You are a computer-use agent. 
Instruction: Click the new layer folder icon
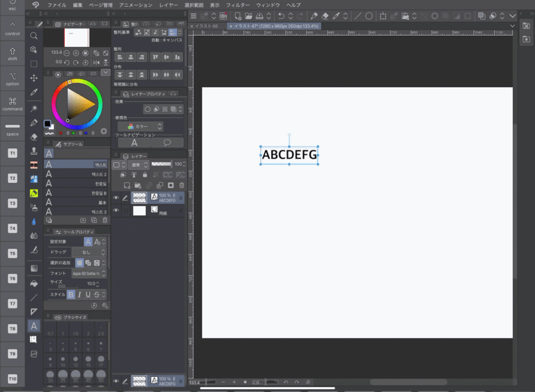tap(138, 185)
